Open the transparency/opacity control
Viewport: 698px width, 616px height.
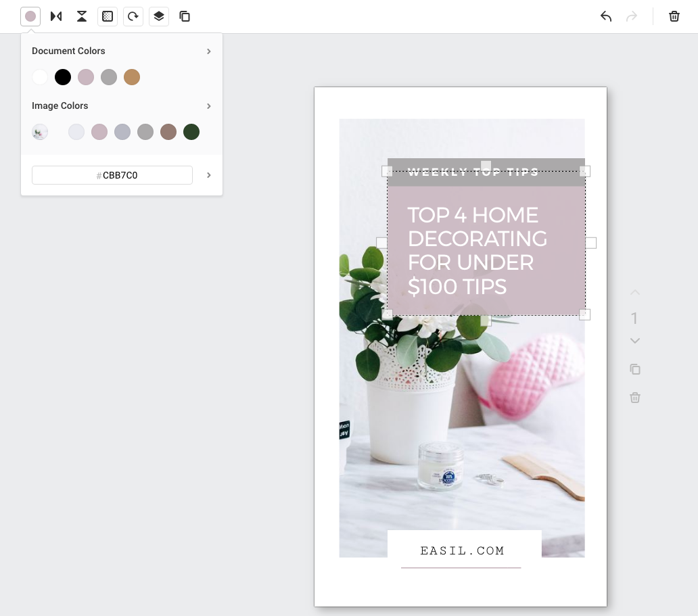(x=108, y=16)
